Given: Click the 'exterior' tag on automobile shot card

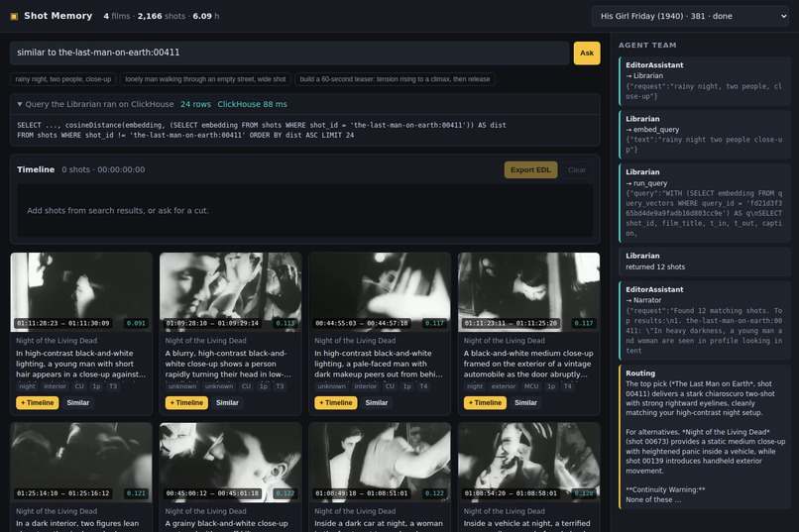Looking at the screenshot, I should point(504,386).
